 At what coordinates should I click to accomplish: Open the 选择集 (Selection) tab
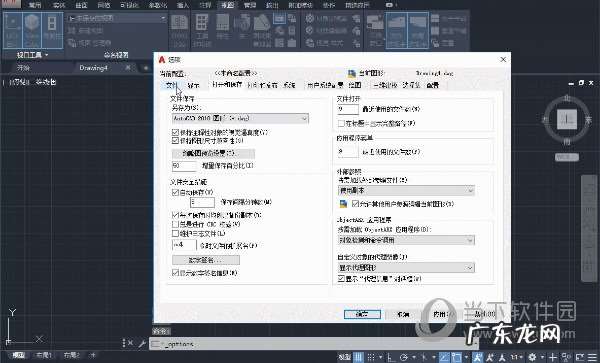(411, 85)
